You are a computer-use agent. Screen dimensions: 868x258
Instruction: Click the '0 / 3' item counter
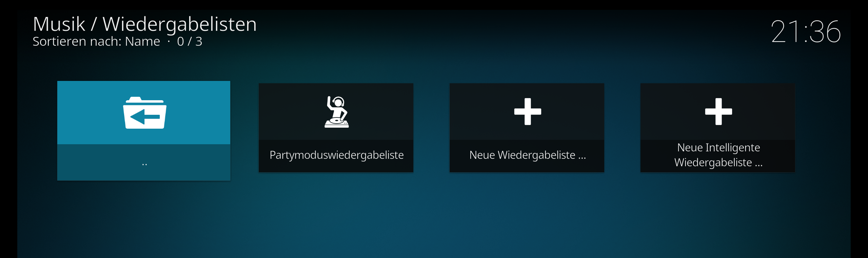(190, 41)
